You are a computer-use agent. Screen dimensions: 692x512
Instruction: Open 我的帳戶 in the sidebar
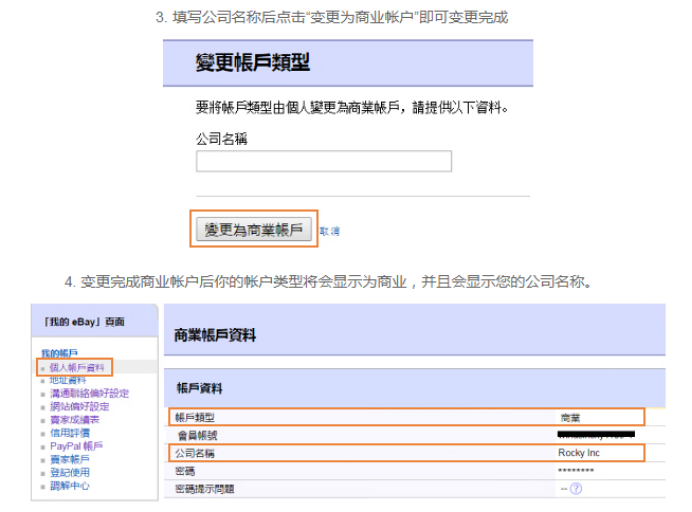57,354
